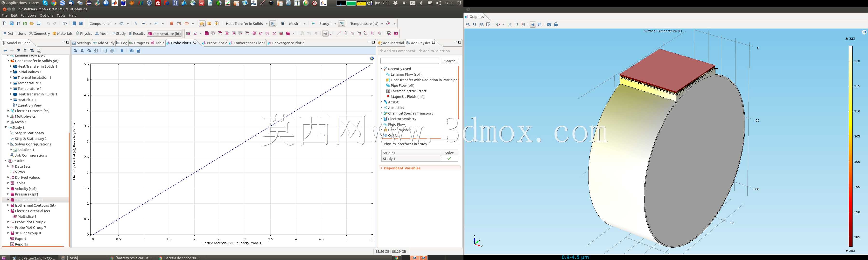Toggle y-axis log scale in Probe Plot toolbar
This screenshot has width=868, height=260.
point(112,51)
